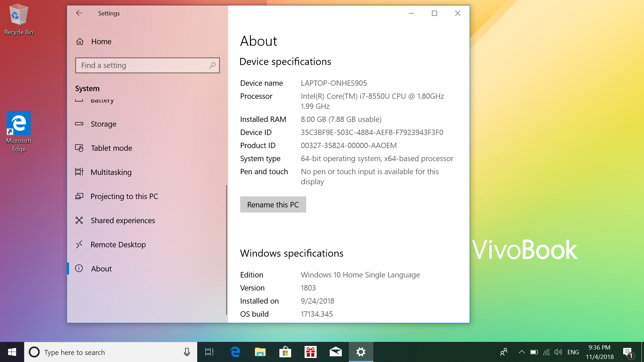644x362 pixels.
Task: Click the sidebar vertical scrollbar
Action: (226, 250)
